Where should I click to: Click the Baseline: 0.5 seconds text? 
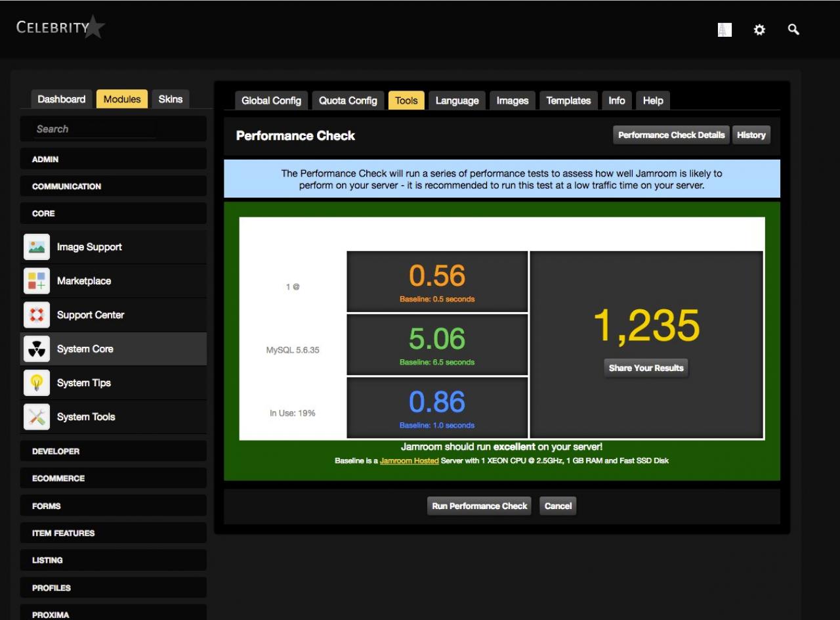[437, 299]
